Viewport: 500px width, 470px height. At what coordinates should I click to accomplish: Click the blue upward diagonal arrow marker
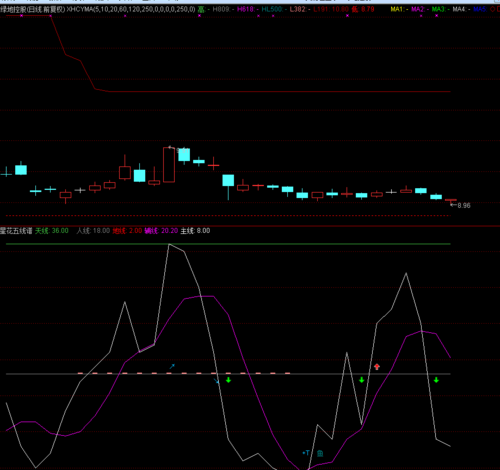point(172,366)
